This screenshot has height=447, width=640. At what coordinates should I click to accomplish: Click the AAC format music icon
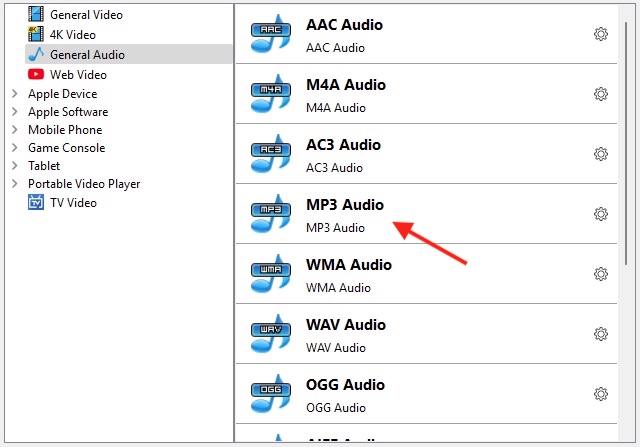point(271,33)
